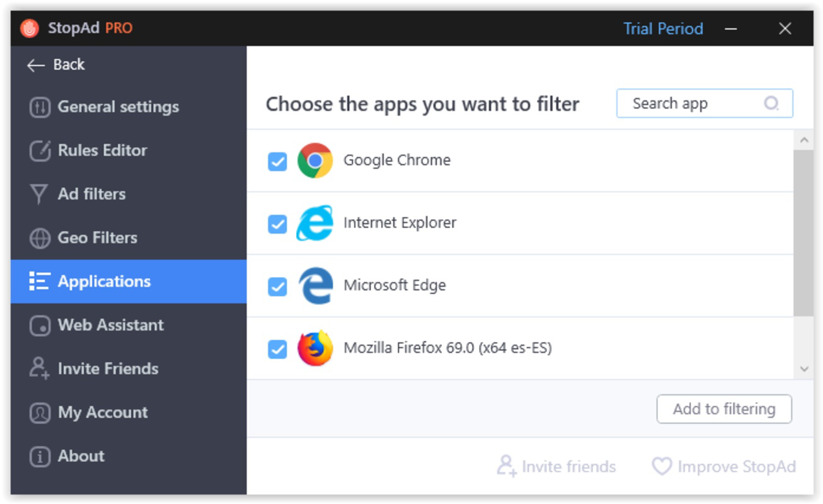
Task: Open the Web Assistant page
Action: (129, 326)
